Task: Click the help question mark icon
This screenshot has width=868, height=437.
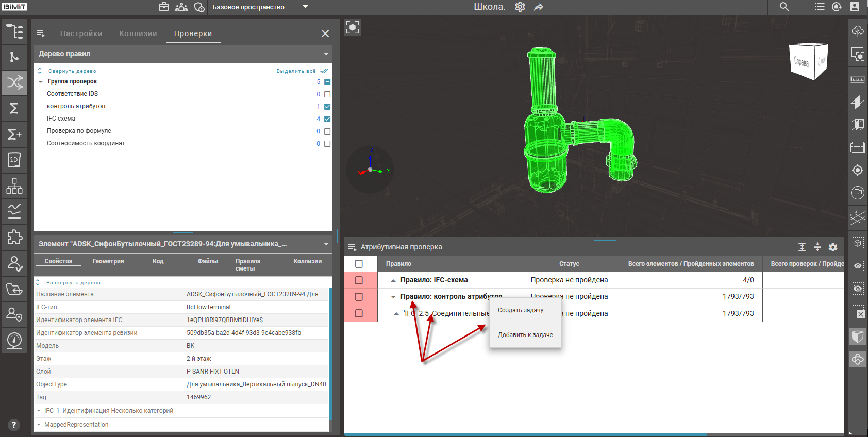Action: click(x=14, y=425)
